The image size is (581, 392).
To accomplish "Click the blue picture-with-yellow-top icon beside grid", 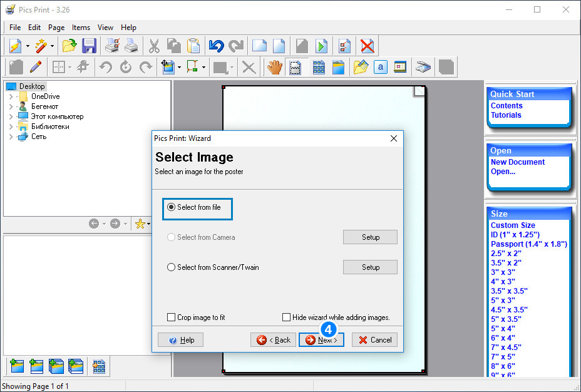I will [x=338, y=67].
